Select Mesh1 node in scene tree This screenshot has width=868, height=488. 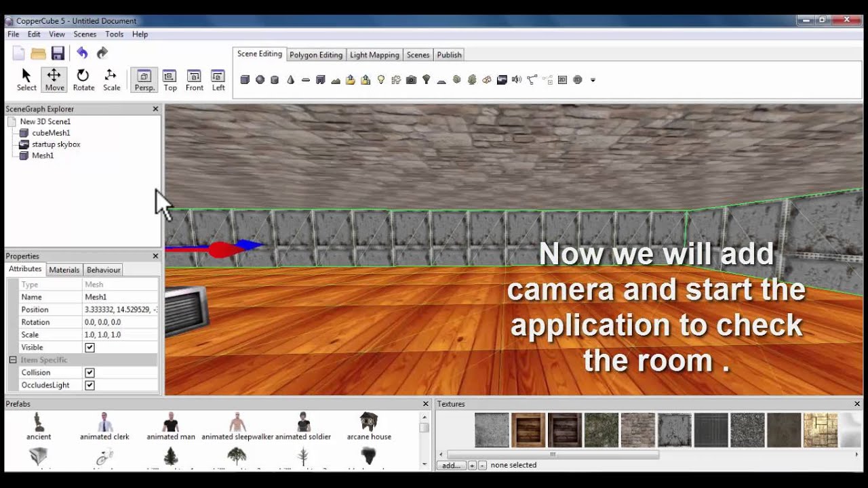[43, 155]
